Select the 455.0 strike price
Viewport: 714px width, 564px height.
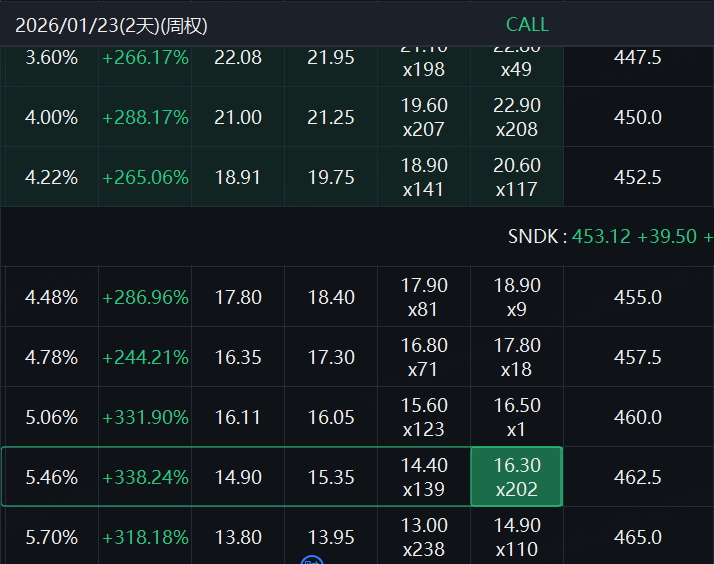coord(637,297)
